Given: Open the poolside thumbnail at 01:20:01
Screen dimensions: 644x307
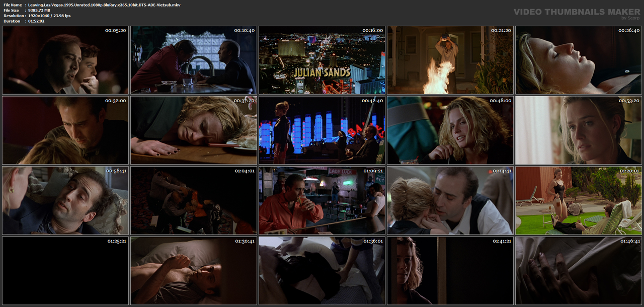Looking at the screenshot, I should 579,200.
